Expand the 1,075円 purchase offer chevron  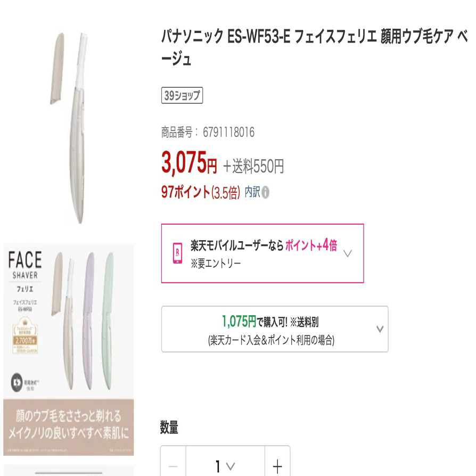(379, 329)
